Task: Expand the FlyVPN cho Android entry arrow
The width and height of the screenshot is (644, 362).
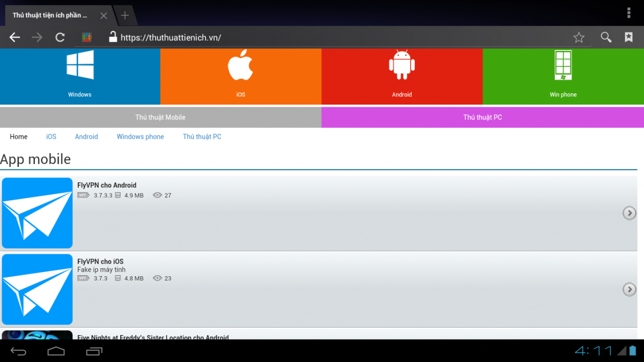Action: [x=629, y=213]
